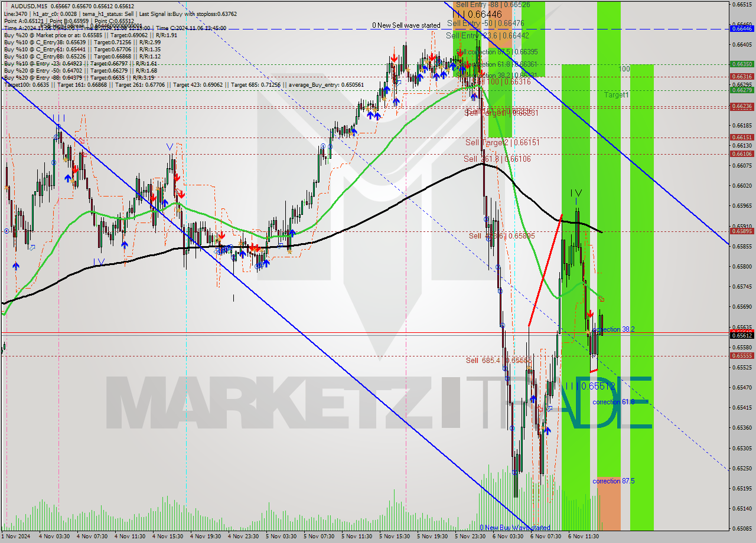Click the current price 0.65612 tag
The width and height of the screenshot is (756, 543).
click(x=741, y=335)
